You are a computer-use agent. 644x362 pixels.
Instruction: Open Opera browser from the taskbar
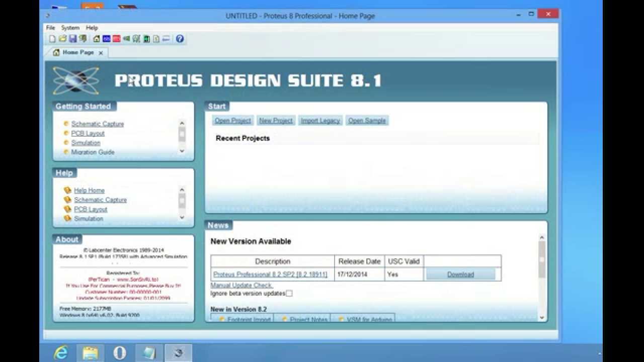click(x=120, y=353)
